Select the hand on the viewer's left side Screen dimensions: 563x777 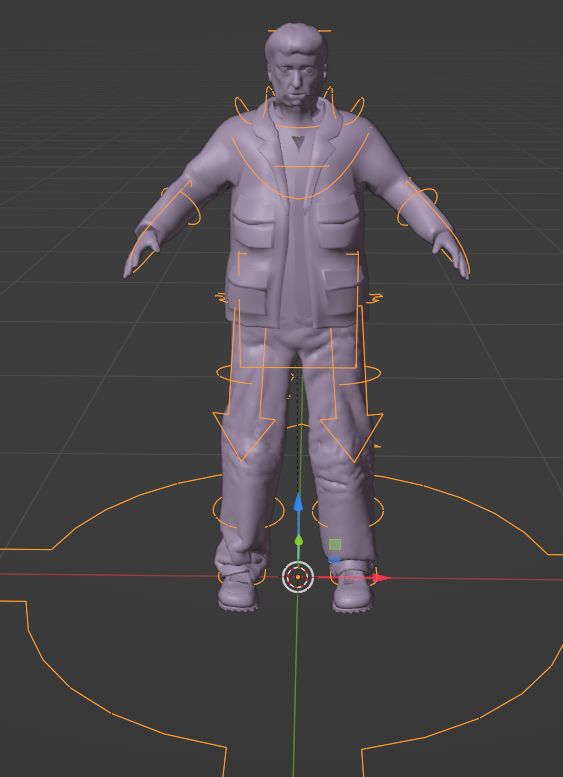click(140, 255)
